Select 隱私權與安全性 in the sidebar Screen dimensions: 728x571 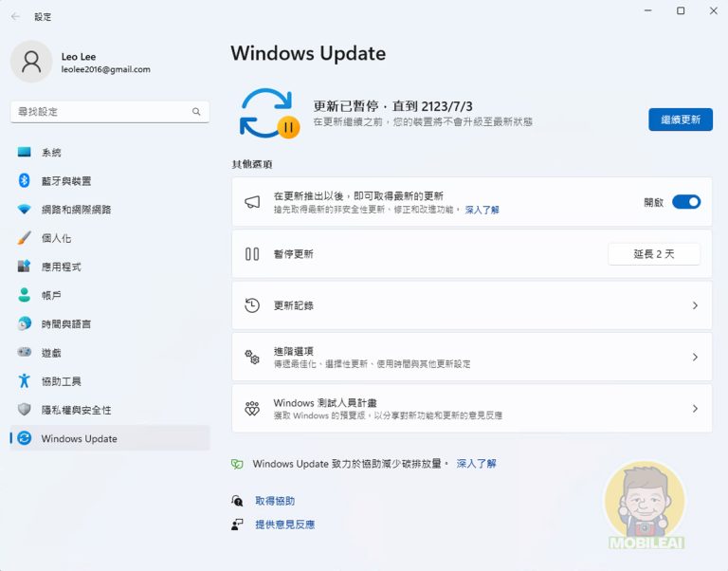click(110, 410)
